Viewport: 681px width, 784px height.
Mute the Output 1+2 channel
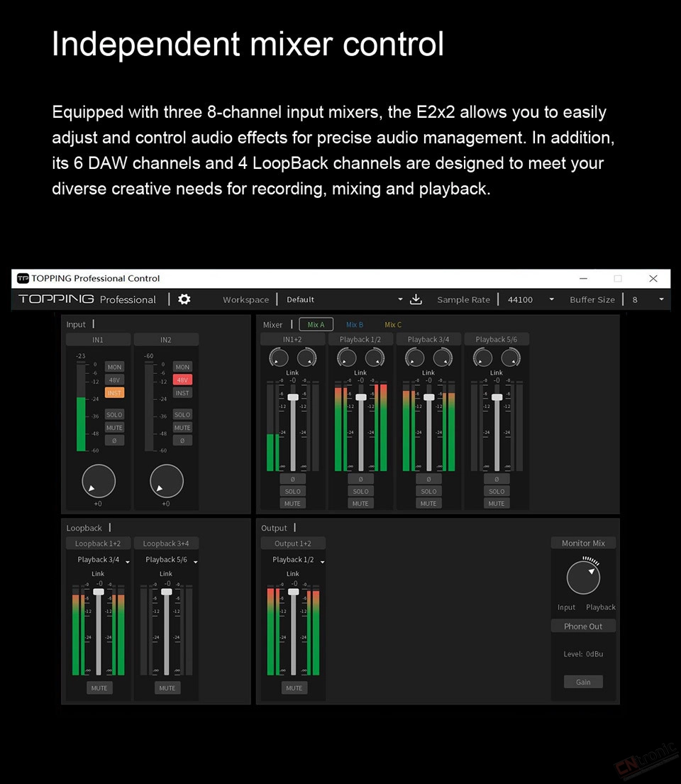(294, 688)
